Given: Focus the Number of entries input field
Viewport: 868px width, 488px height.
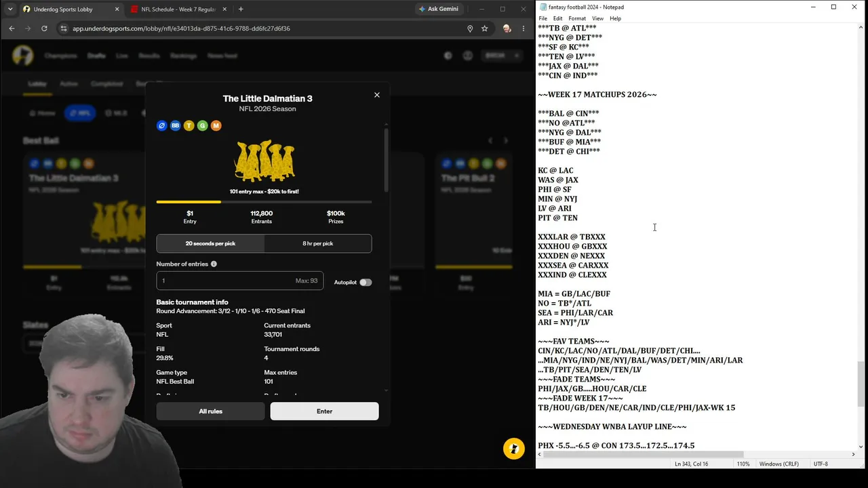Looking at the screenshot, I should [x=240, y=281].
